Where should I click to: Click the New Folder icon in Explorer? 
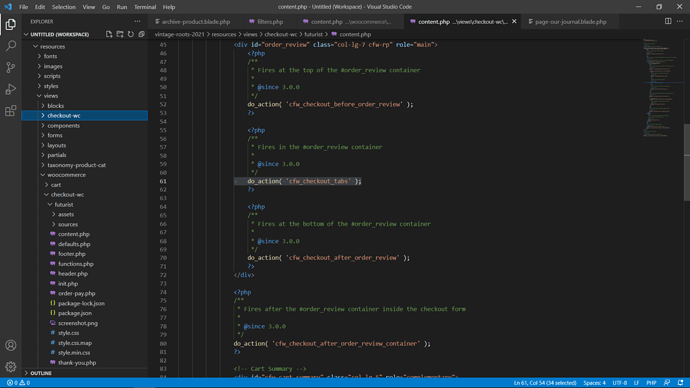click(x=120, y=34)
